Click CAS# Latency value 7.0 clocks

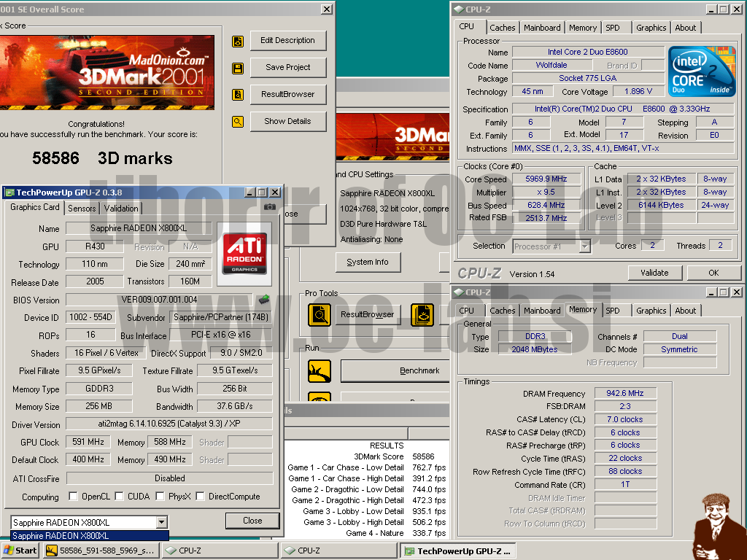[x=625, y=419]
